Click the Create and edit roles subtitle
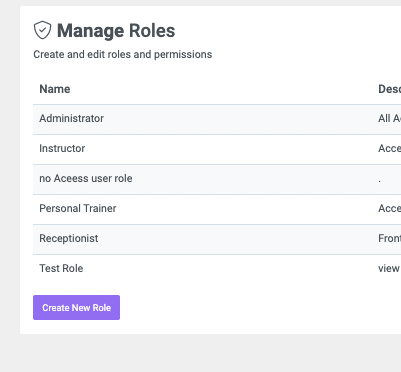This screenshot has width=401, height=372. (123, 54)
